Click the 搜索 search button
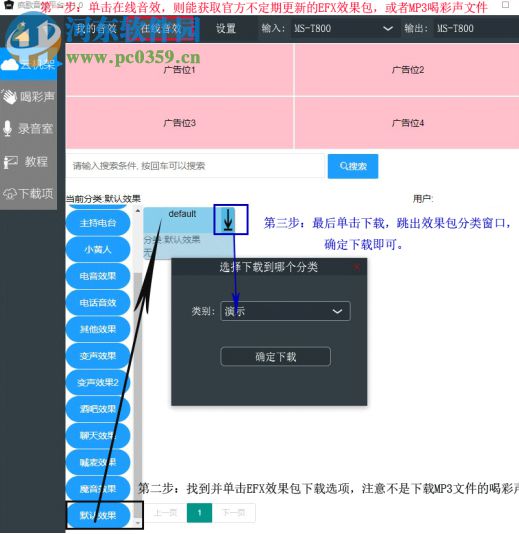519x534 pixels. [x=353, y=166]
